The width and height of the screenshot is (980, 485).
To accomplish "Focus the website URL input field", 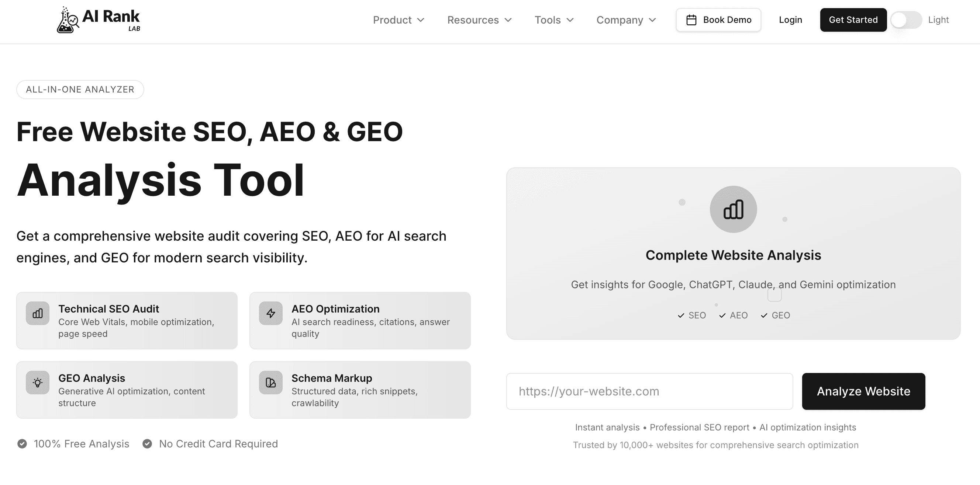I will 649,391.
